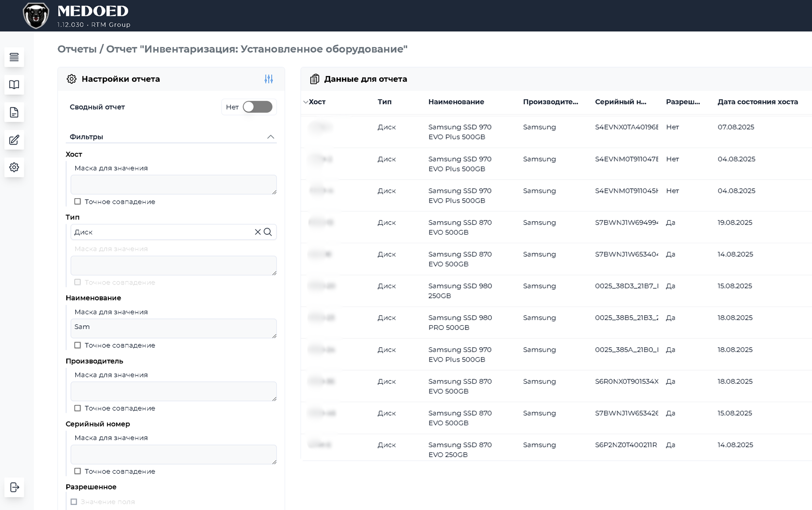Collapse the Фильтры section

click(270, 137)
